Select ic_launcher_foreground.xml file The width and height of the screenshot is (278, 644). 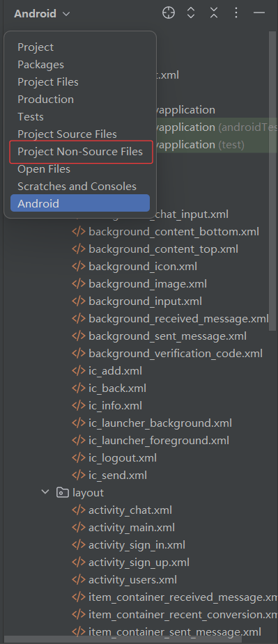click(159, 441)
